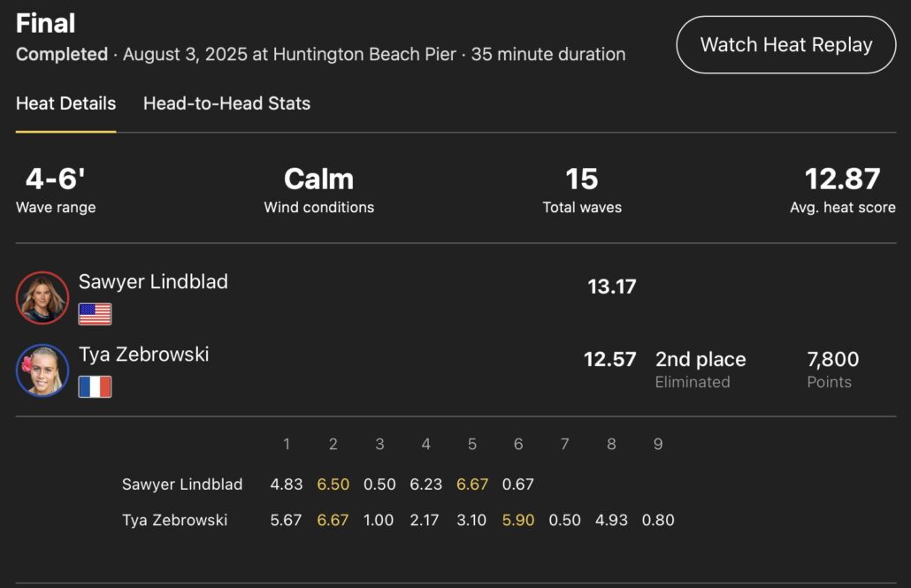911x588 pixels.
Task: Click the 7,800 points value
Action: click(832, 360)
